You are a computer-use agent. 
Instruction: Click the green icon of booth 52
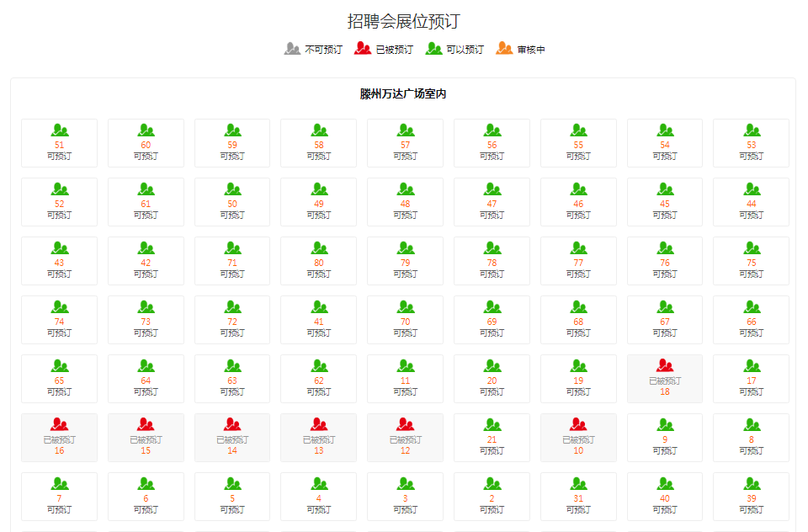point(60,189)
